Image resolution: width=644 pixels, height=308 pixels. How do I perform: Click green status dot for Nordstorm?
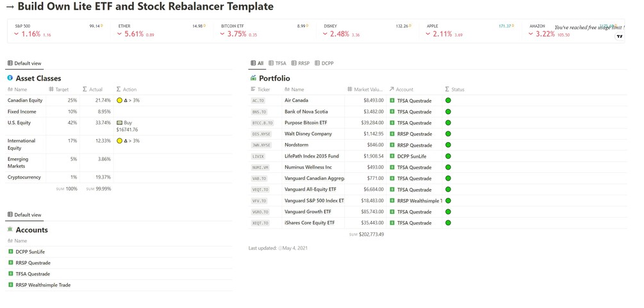pos(448,145)
